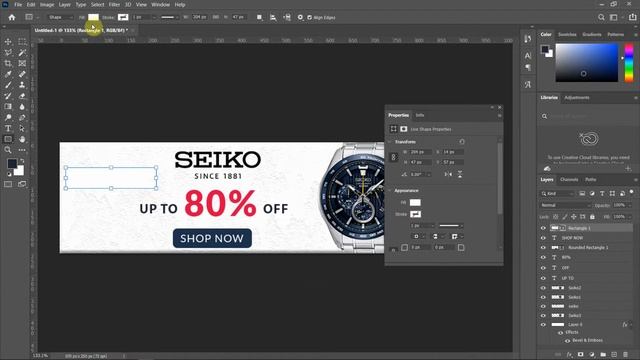Toggle Bevel & Emboss effect visibility
This screenshot has height=360, width=640.
pos(567,340)
